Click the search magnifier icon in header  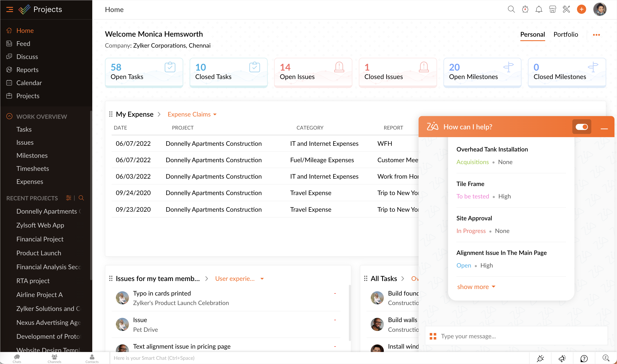tap(511, 9)
